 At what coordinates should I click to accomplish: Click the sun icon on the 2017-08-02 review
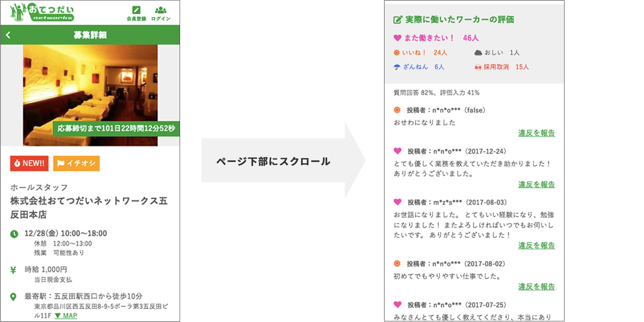point(397,264)
